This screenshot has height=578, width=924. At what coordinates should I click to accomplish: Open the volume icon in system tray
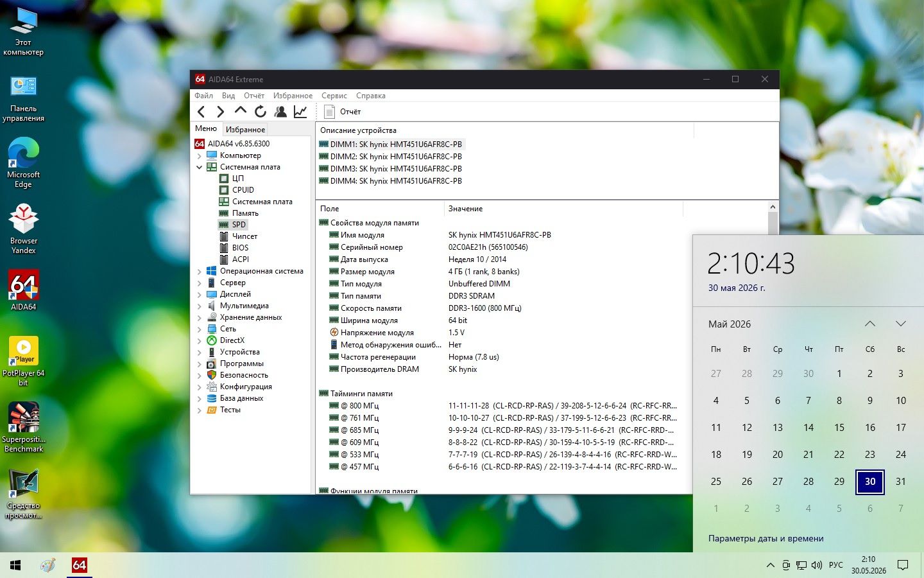click(817, 565)
